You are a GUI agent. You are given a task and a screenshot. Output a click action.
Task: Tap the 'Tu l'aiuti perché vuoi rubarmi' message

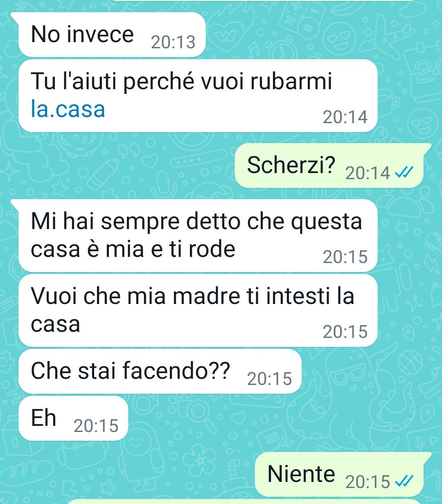click(198, 95)
